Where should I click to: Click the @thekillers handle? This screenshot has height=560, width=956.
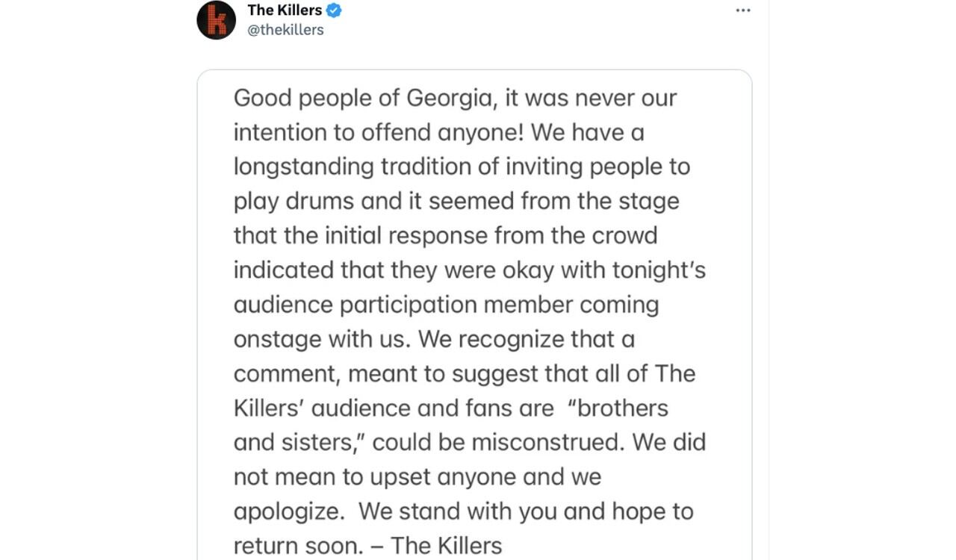point(286,31)
